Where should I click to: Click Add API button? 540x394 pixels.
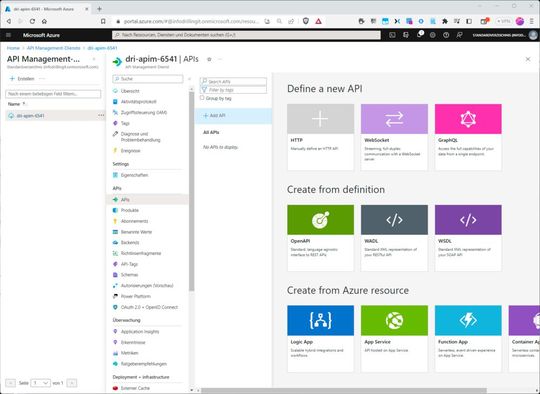click(214, 116)
